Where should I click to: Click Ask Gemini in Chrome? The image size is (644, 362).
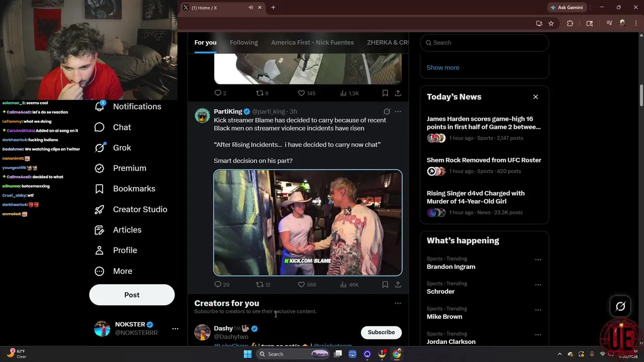point(567,8)
